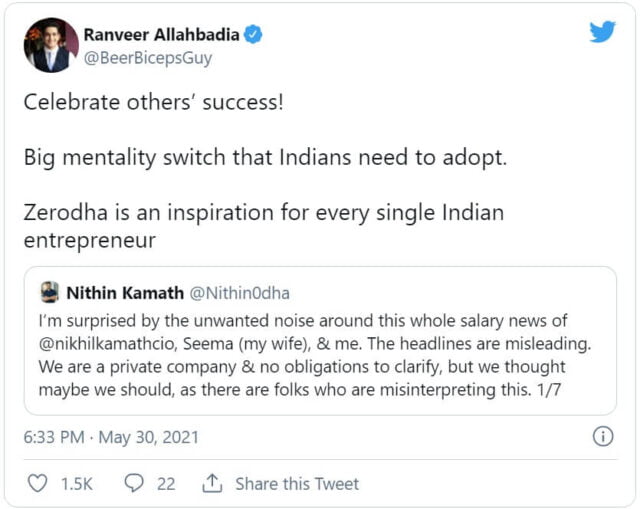This screenshot has height=509, width=640.
Task: Click Share this Tweet
Action: pyautogui.click(x=296, y=483)
